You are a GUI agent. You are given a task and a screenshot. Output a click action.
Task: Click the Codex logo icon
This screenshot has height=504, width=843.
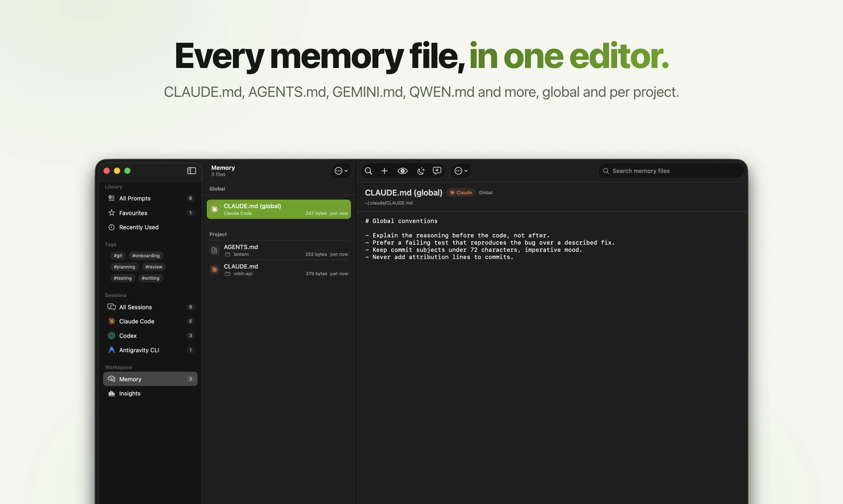click(x=112, y=336)
